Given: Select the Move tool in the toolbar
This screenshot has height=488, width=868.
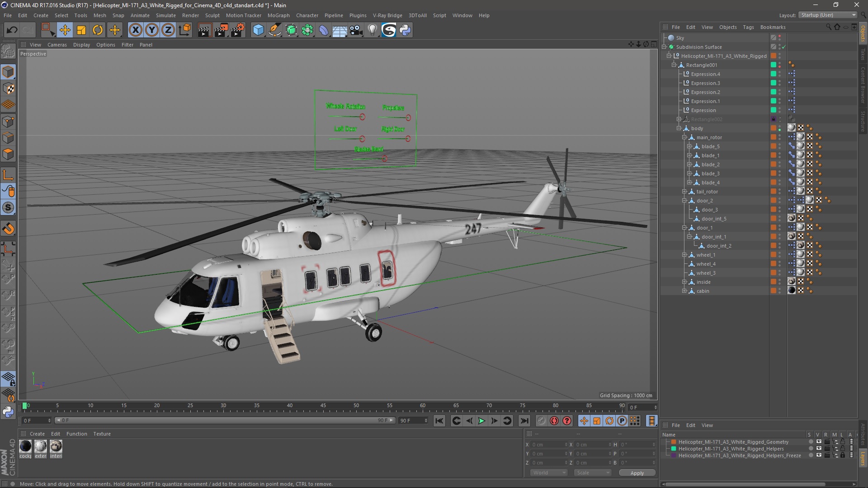Looking at the screenshot, I should [65, 30].
